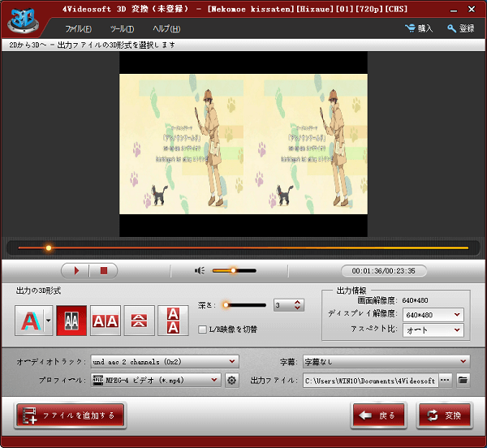Select the Anaglyph 3D output format
This screenshot has height=448, width=487.
pyautogui.click(x=30, y=321)
